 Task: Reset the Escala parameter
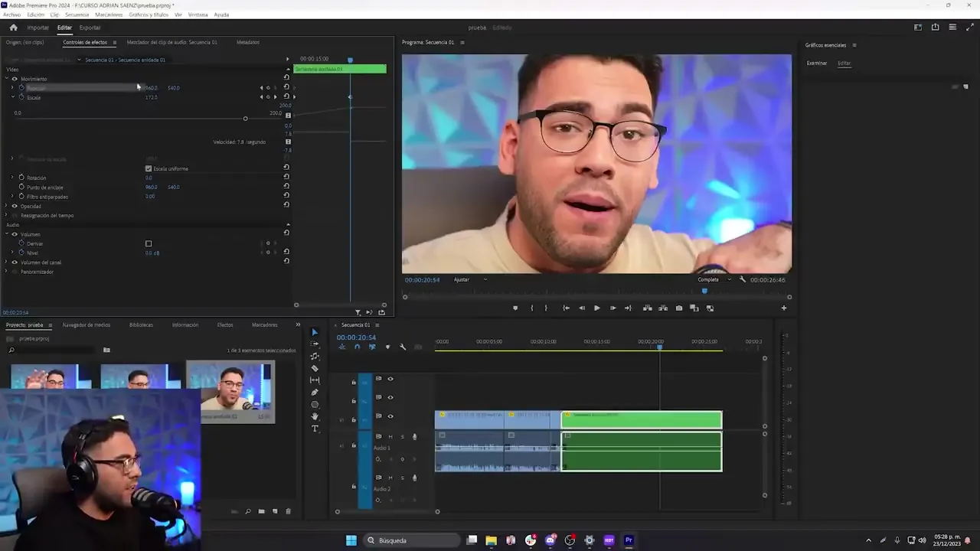coord(286,96)
